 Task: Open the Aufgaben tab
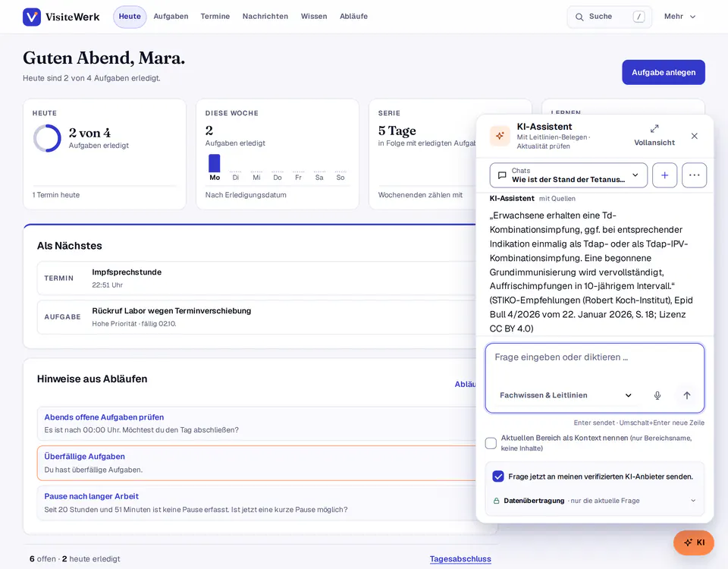pyautogui.click(x=171, y=17)
